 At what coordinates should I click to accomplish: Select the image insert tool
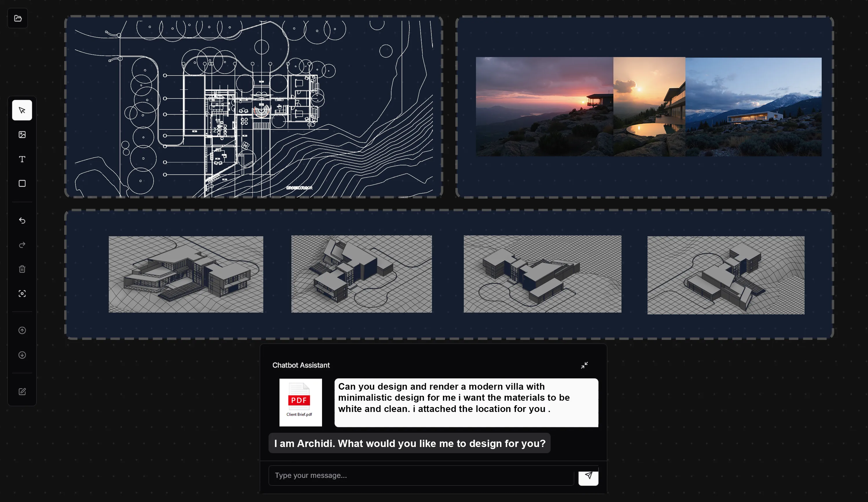22,135
